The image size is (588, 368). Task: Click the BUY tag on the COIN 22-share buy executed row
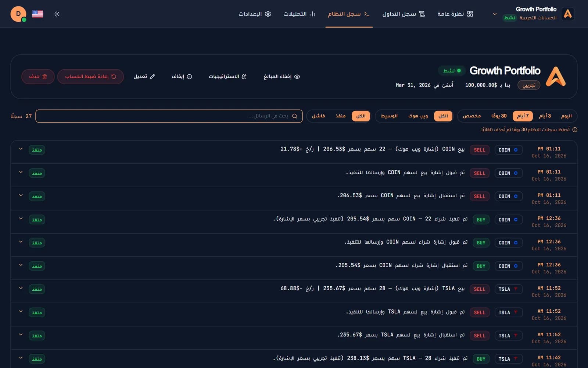click(481, 220)
